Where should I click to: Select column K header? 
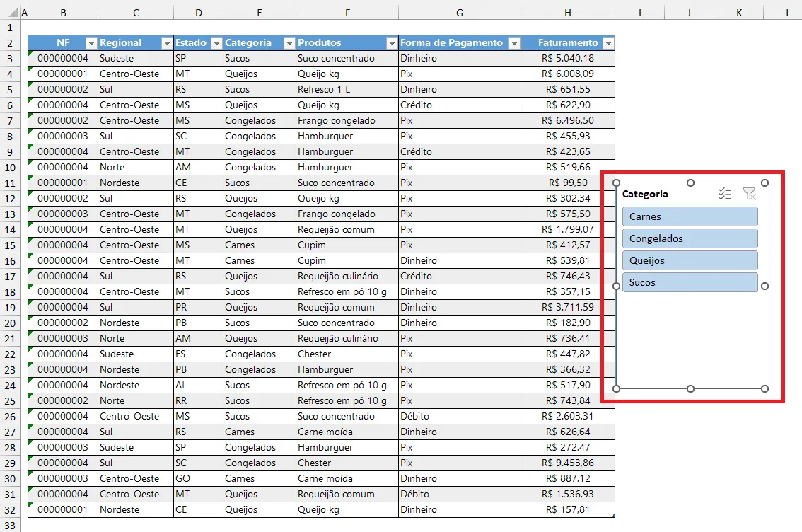(739, 13)
